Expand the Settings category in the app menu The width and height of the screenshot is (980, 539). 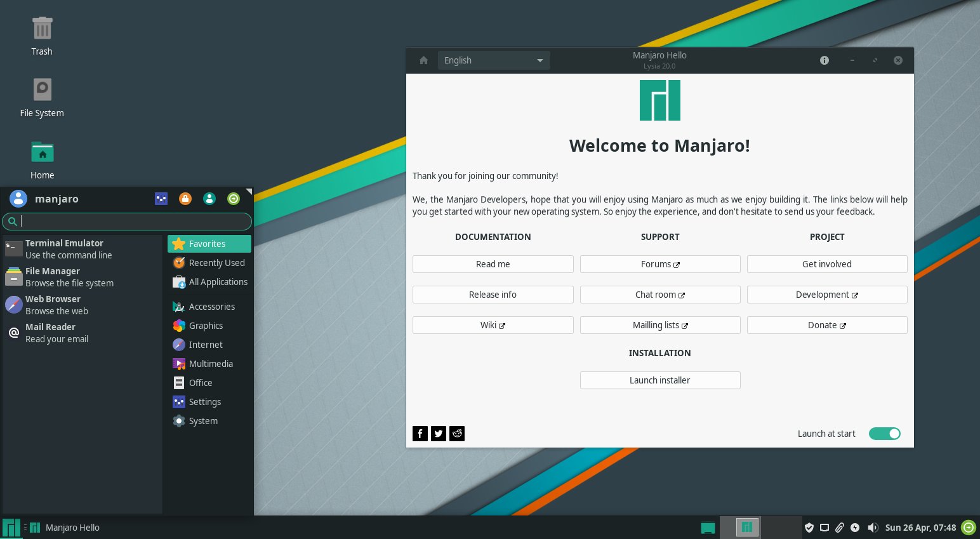(x=204, y=401)
